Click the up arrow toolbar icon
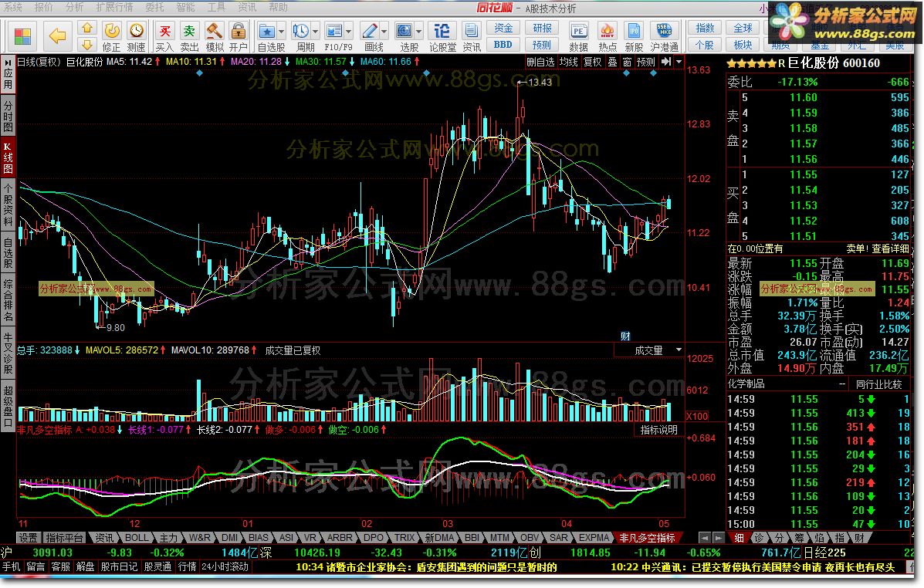Viewport: 924px width, 588px height. tap(86, 28)
